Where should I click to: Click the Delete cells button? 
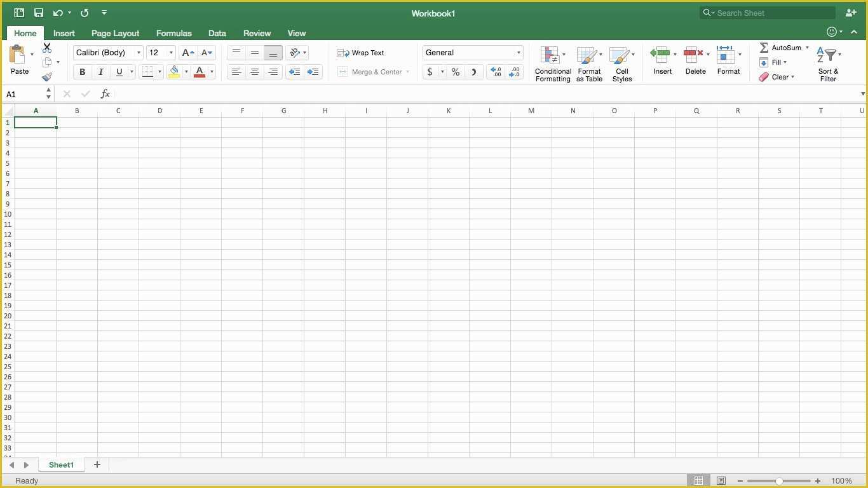click(x=695, y=61)
